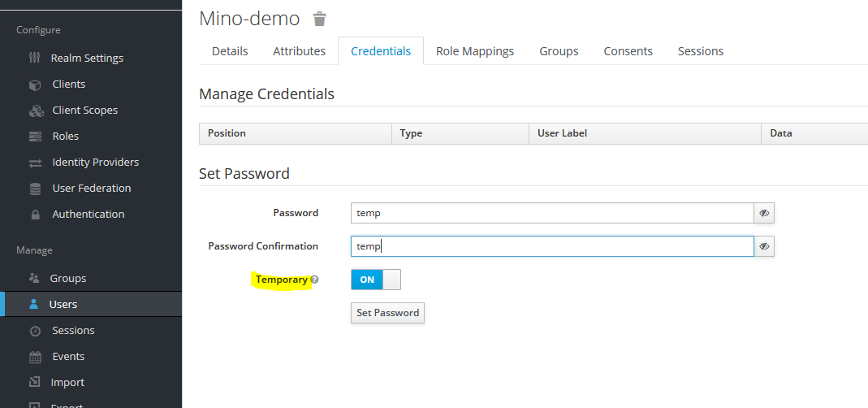This screenshot has width=868, height=408.
Task: Click the Data column header
Action: 814,133
